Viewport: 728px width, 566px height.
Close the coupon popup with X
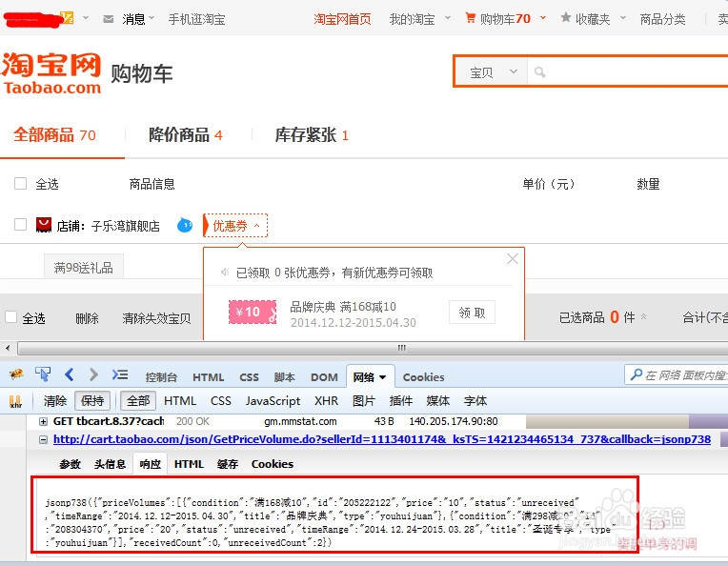[x=513, y=258]
